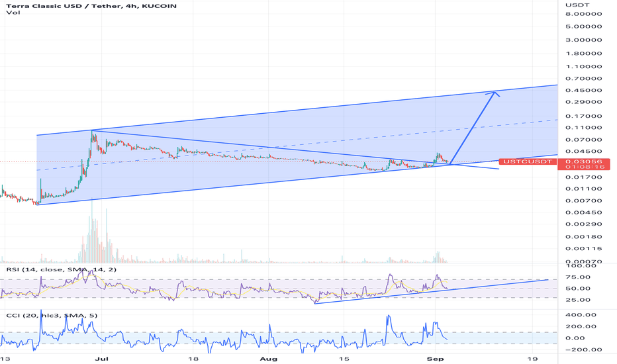Image resolution: width=617 pixels, height=364 pixels.
Task: Click the USDT currency label on price axis
Action: (577, 5)
